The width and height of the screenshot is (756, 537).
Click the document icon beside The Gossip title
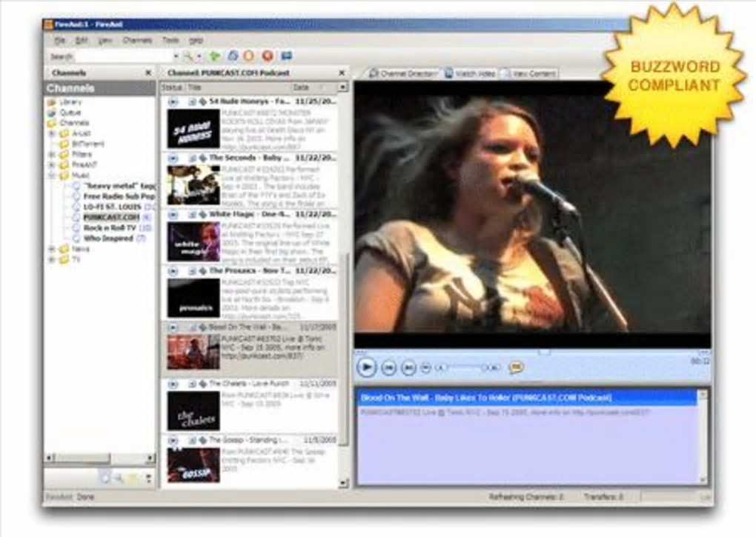pos(193,440)
